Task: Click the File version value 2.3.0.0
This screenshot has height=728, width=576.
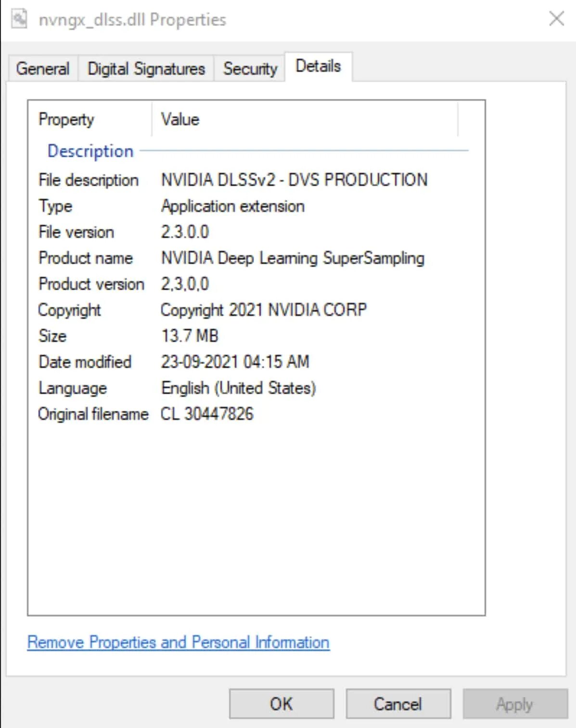Action: click(x=185, y=232)
